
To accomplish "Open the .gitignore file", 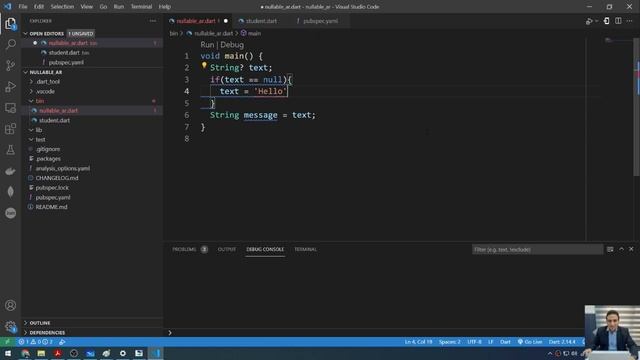I will [47, 149].
